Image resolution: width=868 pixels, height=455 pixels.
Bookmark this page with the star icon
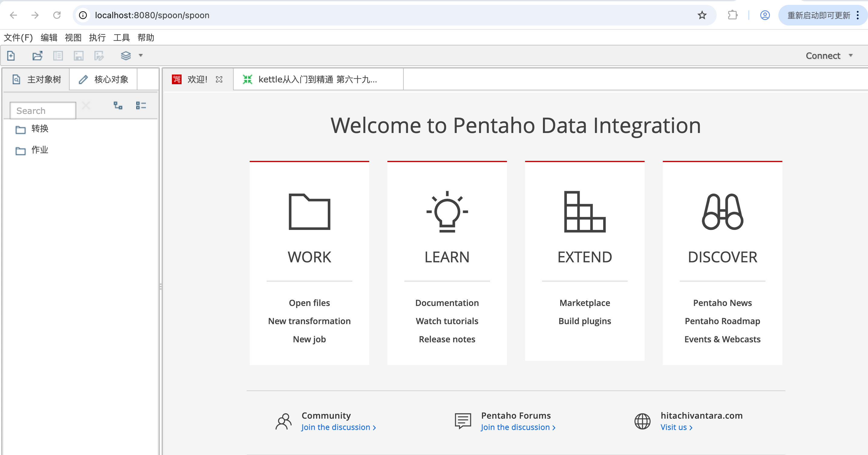pos(702,15)
